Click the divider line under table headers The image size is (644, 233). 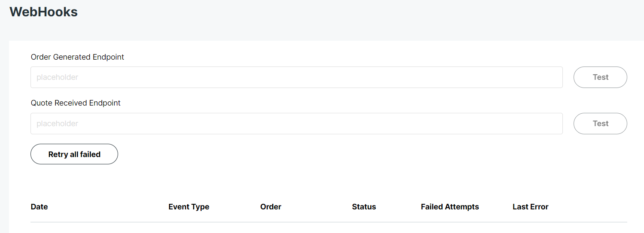coord(329,222)
